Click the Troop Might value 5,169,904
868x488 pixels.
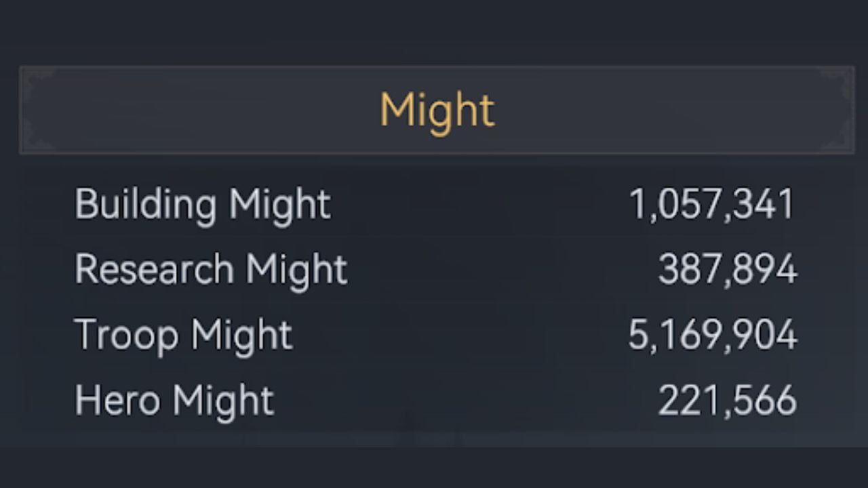(x=712, y=335)
